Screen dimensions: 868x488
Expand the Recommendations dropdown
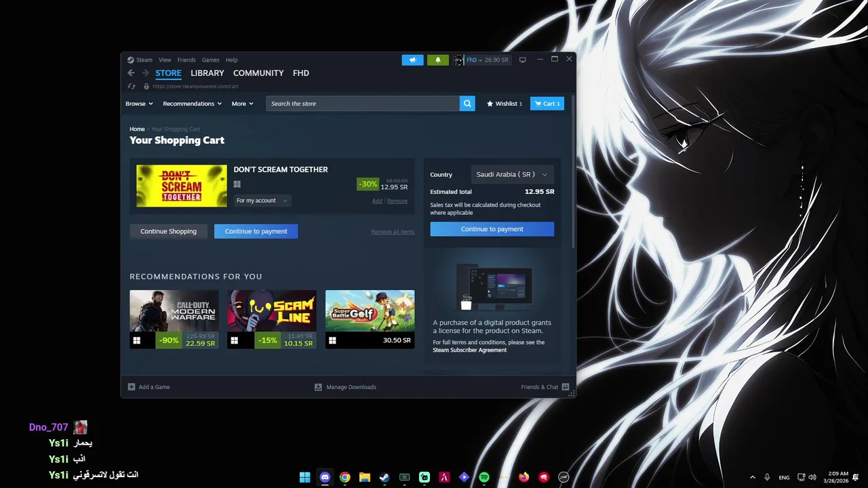[193, 104]
